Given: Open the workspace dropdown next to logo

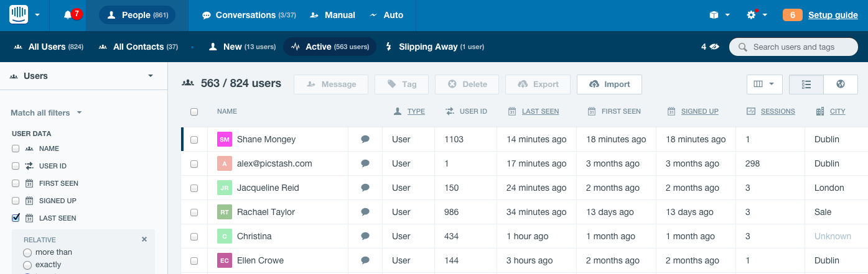Looking at the screenshot, I should point(37,15).
